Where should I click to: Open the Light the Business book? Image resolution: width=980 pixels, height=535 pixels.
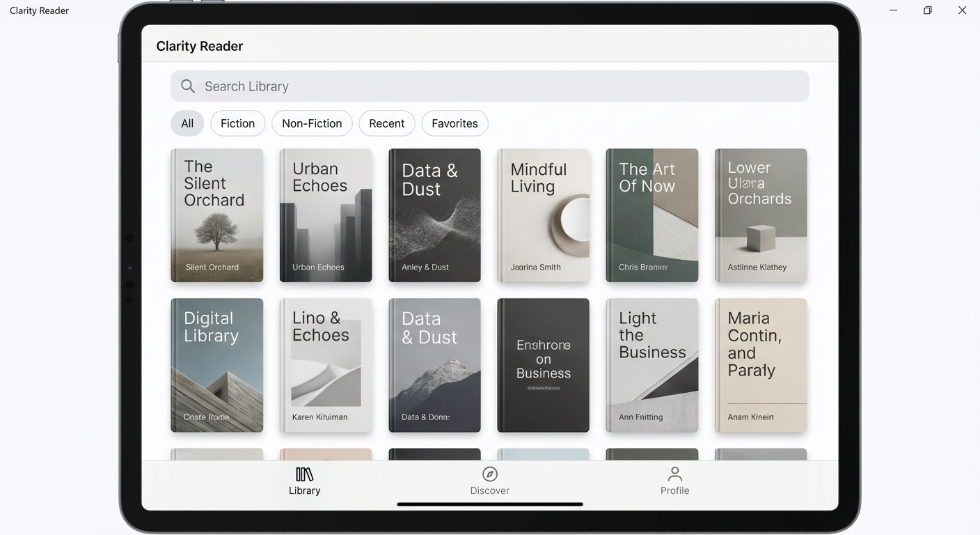(651, 365)
